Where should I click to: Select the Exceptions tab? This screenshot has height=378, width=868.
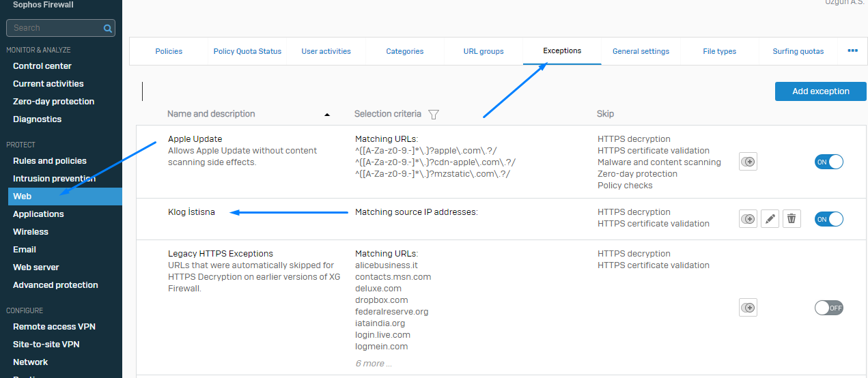[562, 51]
